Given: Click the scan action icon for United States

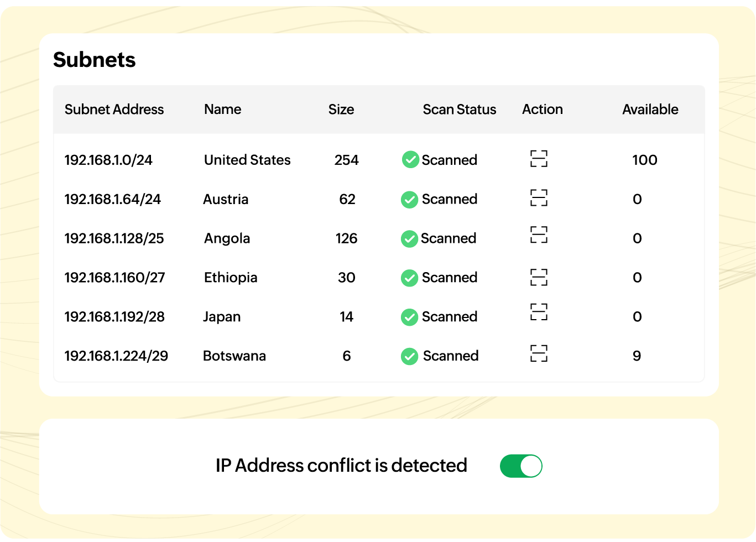Looking at the screenshot, I should pos(539,159).
